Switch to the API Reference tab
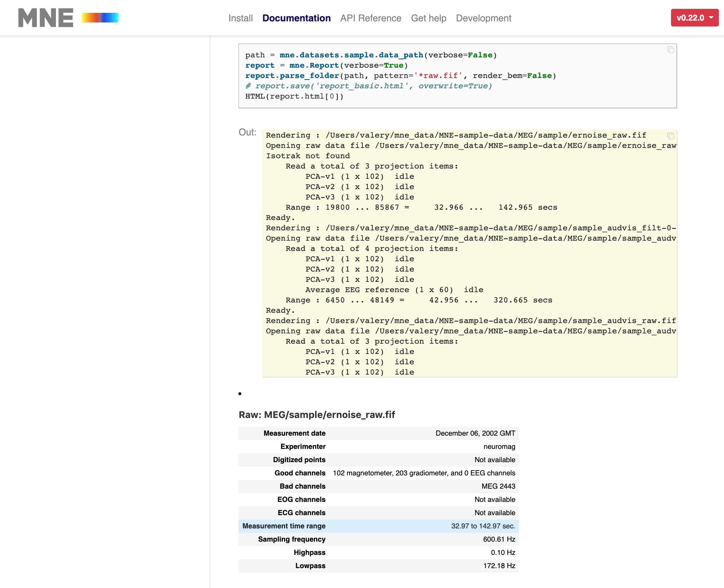The image size is (724, 588). (370, 18)
